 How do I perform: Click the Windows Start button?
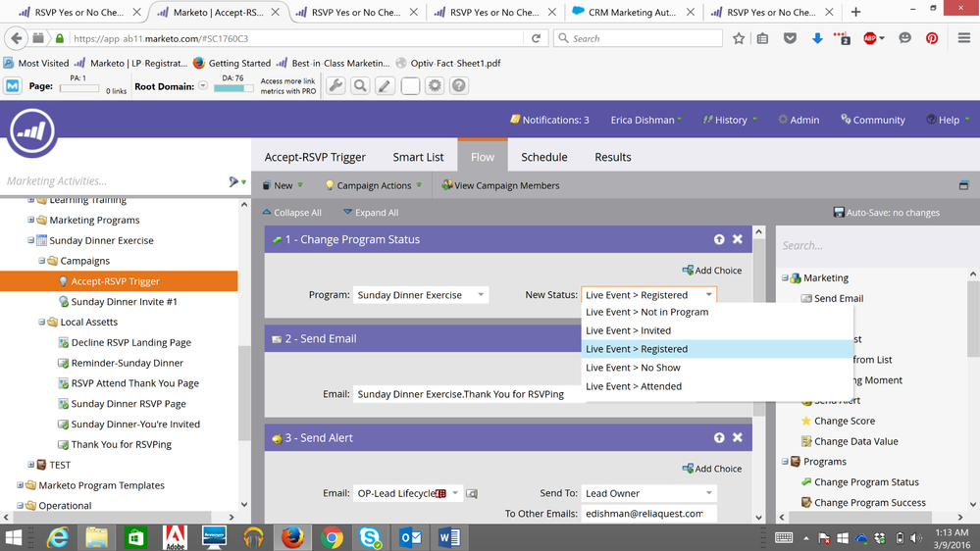pyautogui.click(x=13, y=537)
